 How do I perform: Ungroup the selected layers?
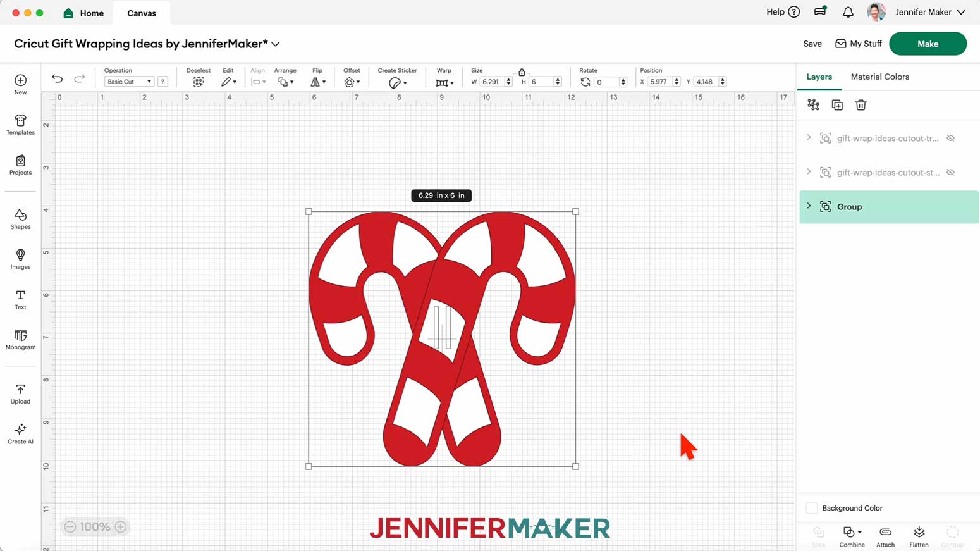click(813, 105)
